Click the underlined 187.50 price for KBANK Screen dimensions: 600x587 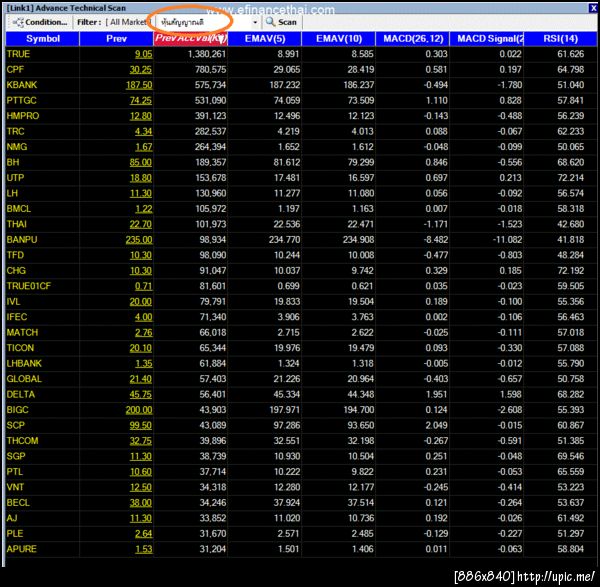point(139,85)
